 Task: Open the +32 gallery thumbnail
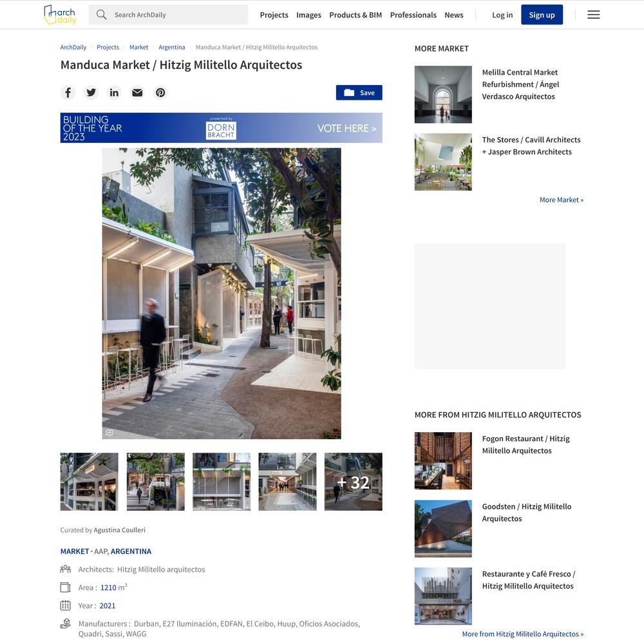pyautogui.click(x=353, y=482)
